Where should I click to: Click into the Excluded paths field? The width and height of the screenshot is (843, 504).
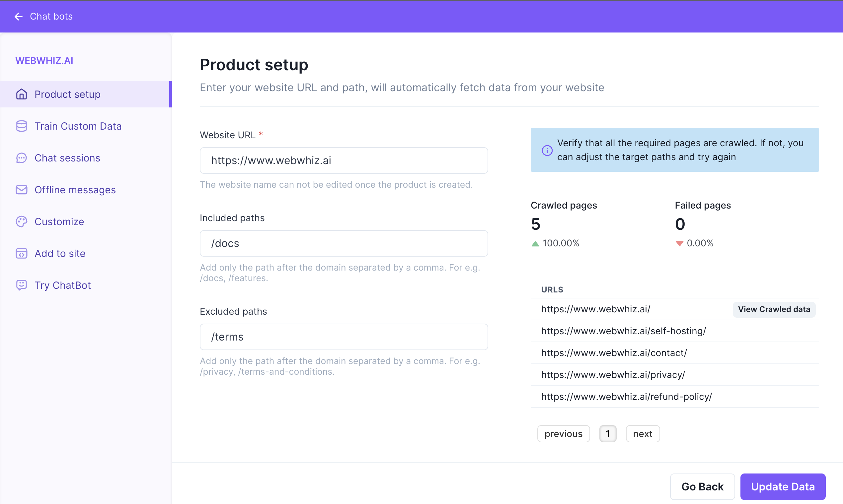[x=344, y=337]
